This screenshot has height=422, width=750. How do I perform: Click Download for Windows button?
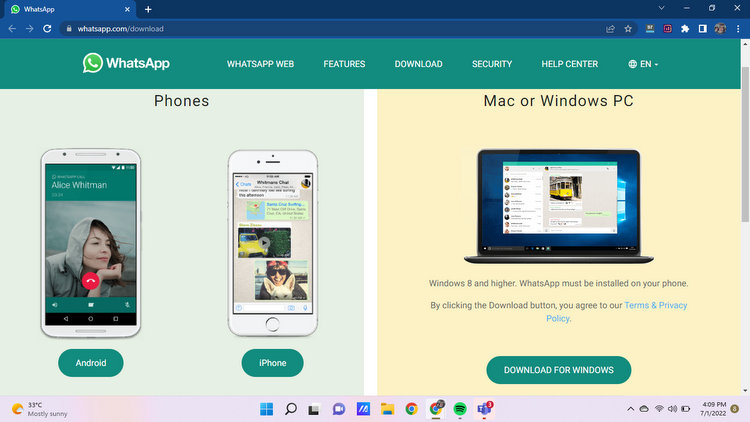pos(559,370)
